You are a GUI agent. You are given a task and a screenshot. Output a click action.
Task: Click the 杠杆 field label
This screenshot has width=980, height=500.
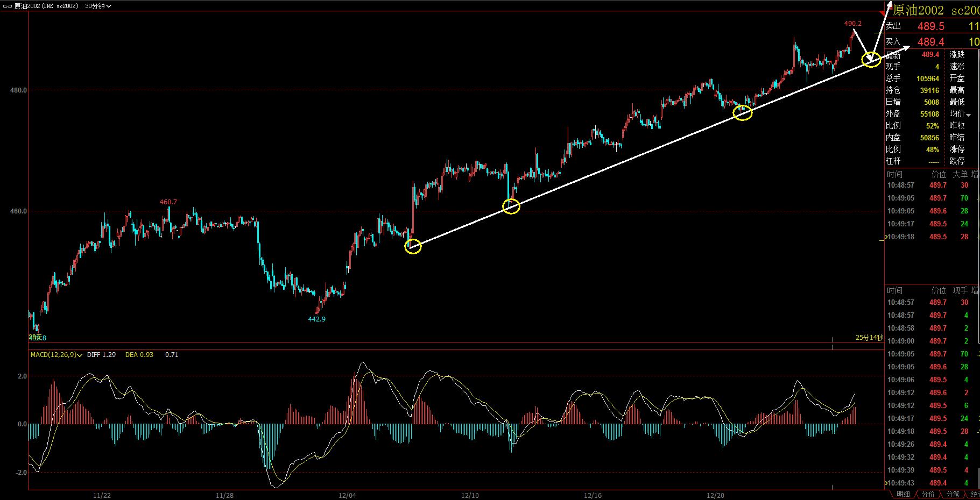[x=893, y=161]
